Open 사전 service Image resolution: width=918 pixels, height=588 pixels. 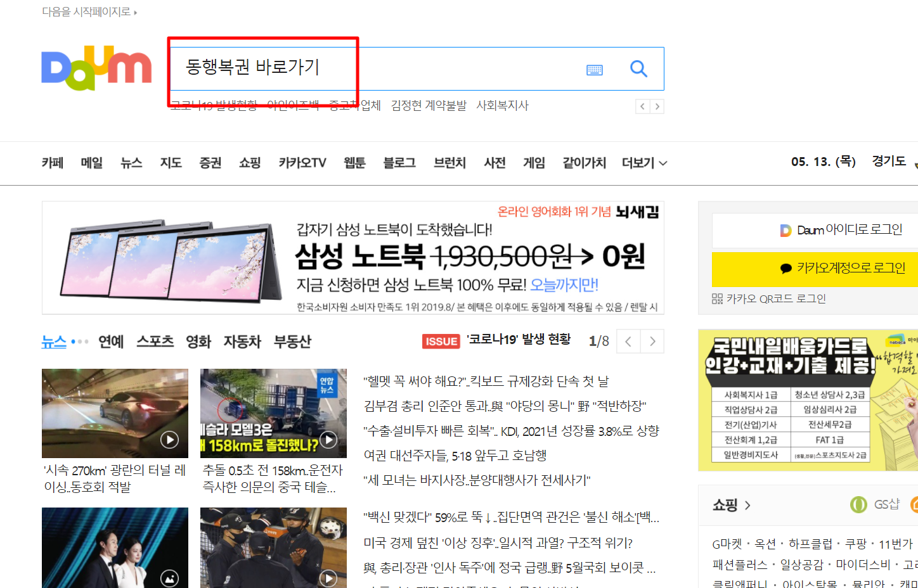(495, 163)
